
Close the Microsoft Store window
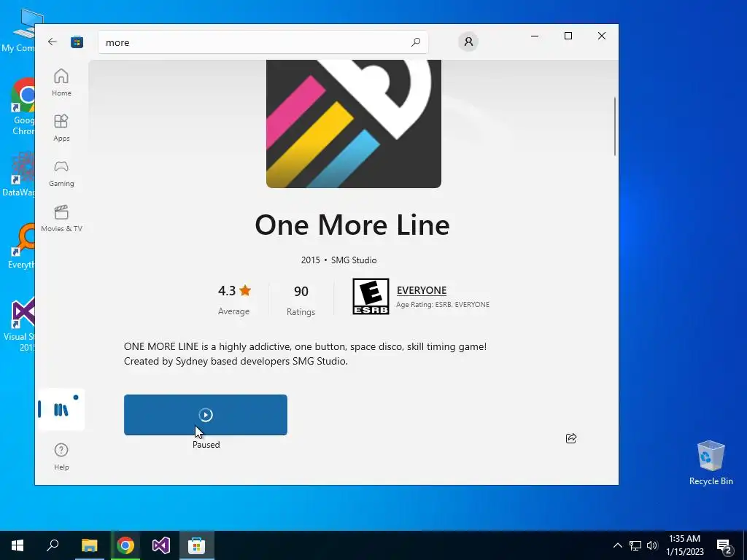(x=602, y=36)
